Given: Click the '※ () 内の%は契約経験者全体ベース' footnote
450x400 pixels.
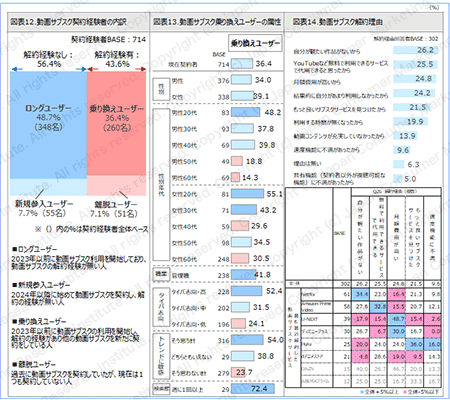Looking at the screenshot, I should (x=92, y=229).
